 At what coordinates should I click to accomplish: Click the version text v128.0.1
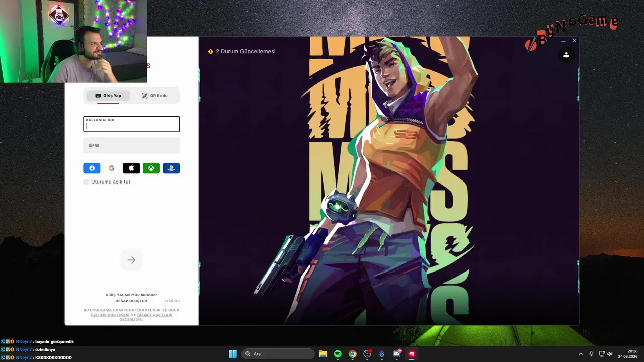[x=172, y=301]
